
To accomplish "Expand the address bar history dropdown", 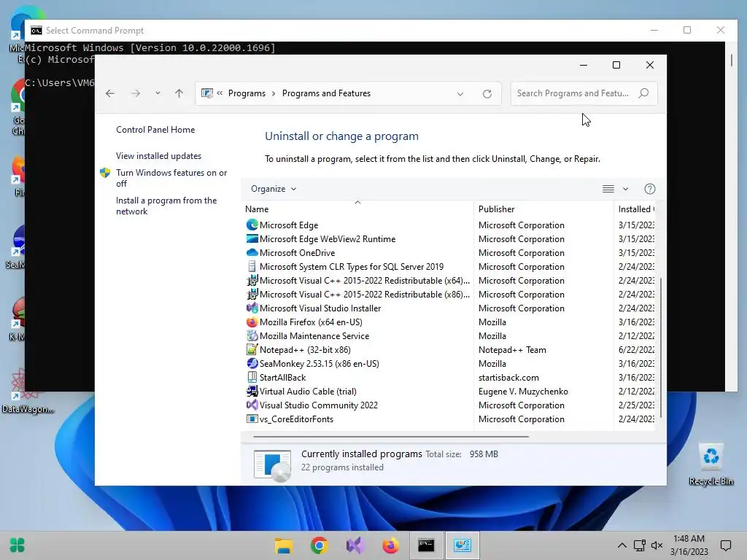I will [460, 94].
